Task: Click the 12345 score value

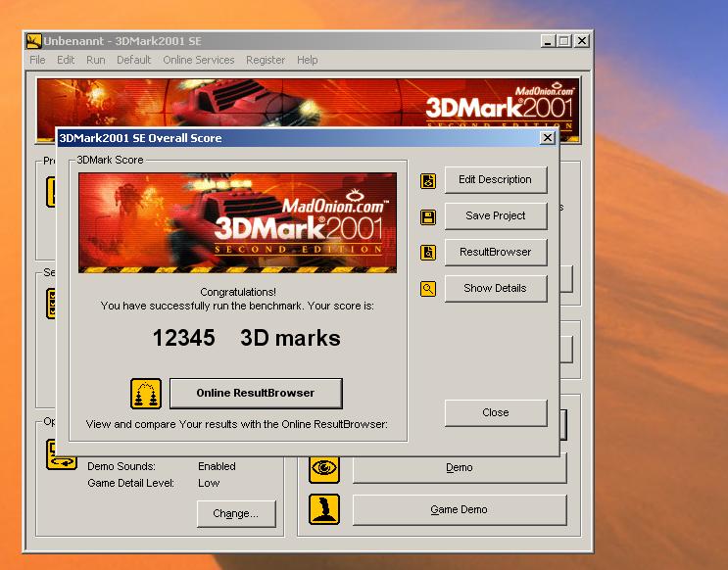Action: click(x=184, y=338)
